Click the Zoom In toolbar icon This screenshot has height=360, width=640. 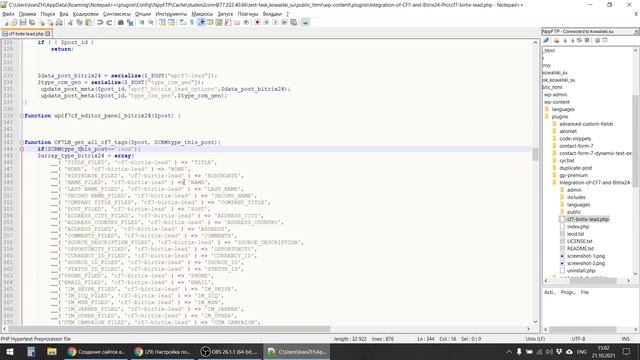[x=142, y=22]
